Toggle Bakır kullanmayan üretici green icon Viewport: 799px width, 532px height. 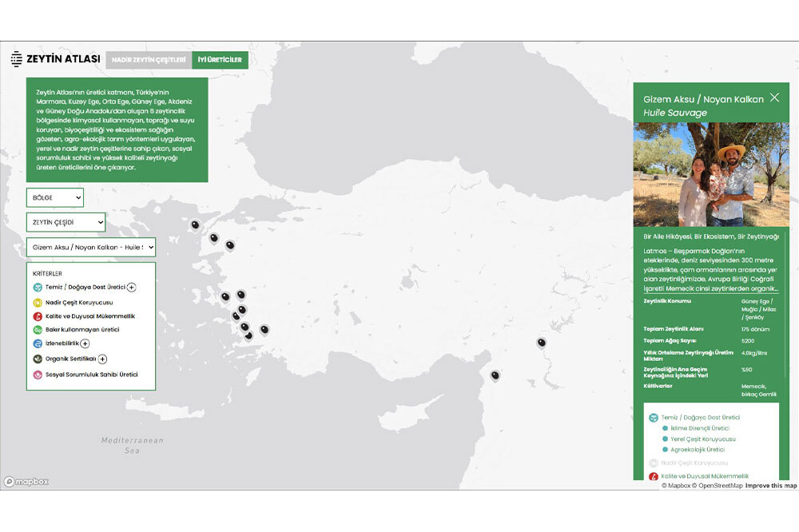click(38, 330)
